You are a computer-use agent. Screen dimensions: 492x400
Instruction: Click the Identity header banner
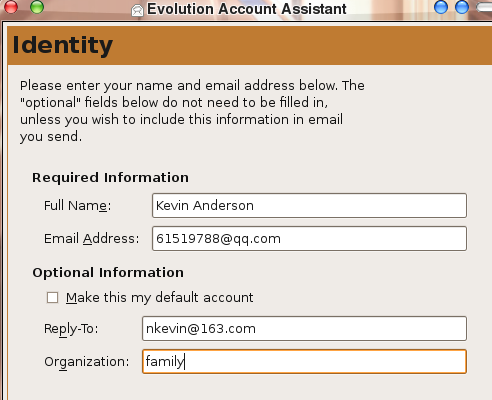pyautogui.click(x=249, y=45)
